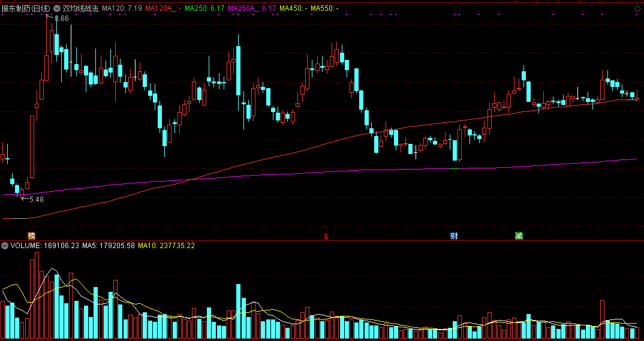Expand the VOLUME indicator dropdown

point(5,246)
